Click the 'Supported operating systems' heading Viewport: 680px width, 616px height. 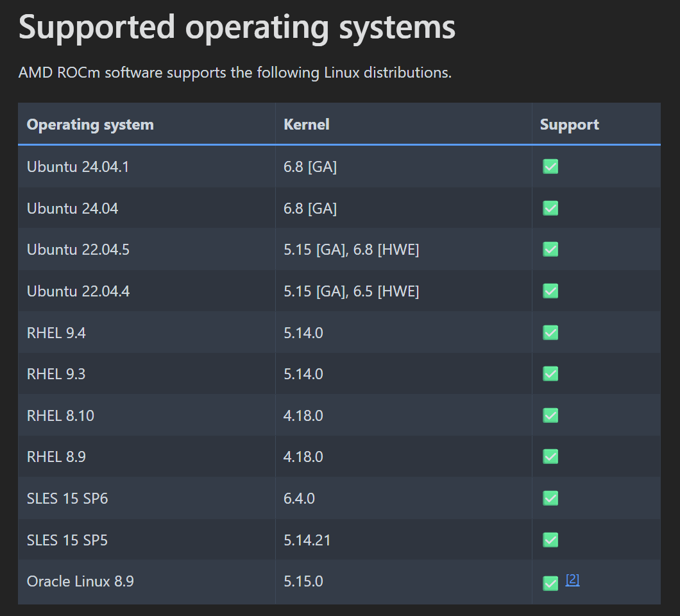pos(237,28)
